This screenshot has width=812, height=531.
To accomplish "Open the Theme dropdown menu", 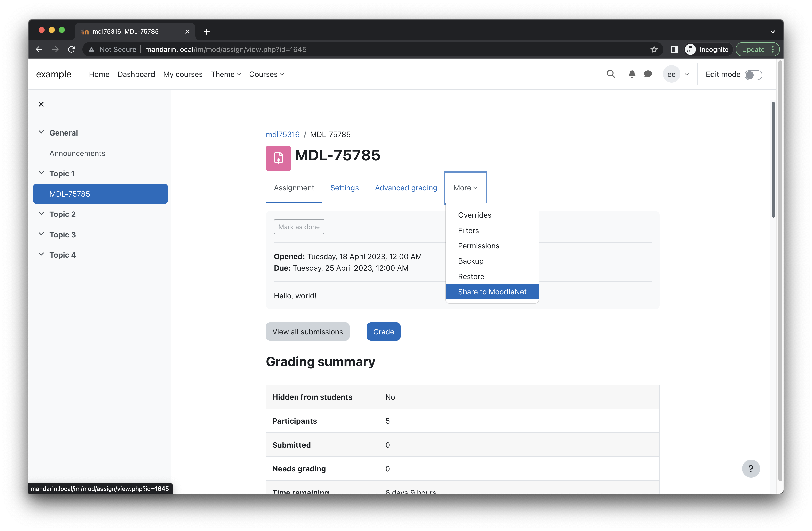I will click(x=226, y=74).
